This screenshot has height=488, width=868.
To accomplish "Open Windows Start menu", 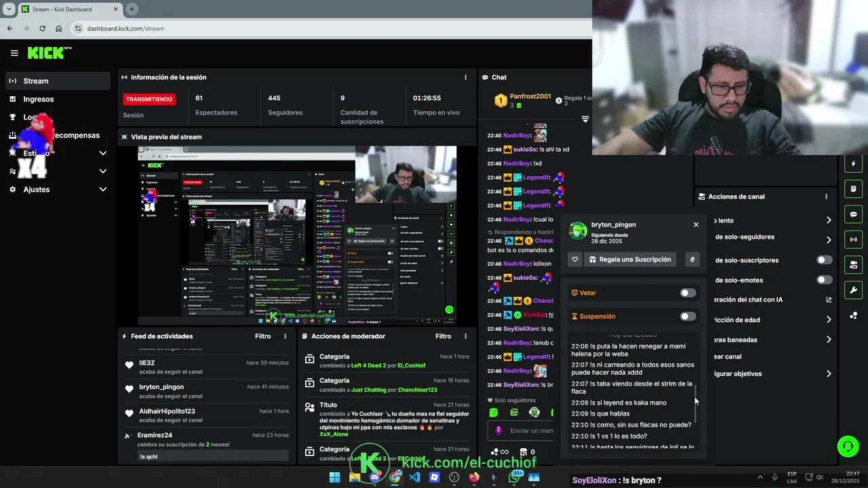I will (x=334, y=477).
